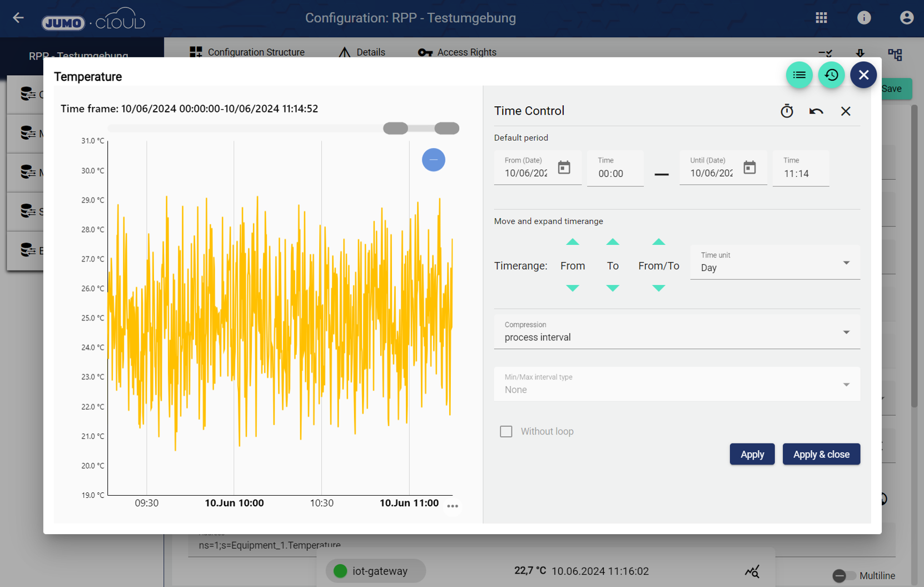Open the history time control icon

point(831,75)
